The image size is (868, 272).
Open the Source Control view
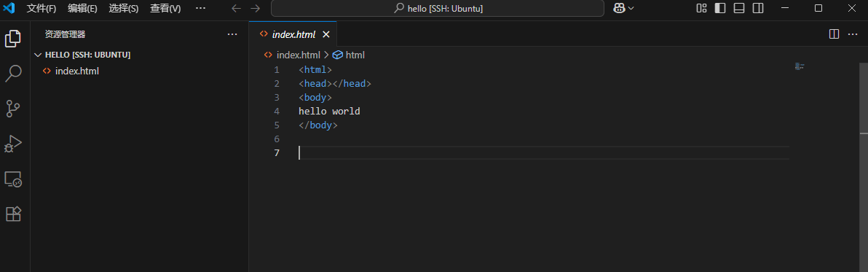point(13,109)
